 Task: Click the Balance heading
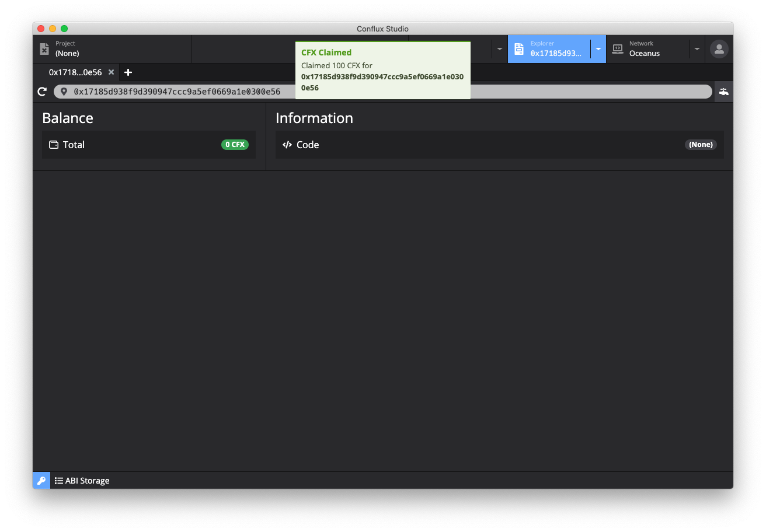(68, 118)
